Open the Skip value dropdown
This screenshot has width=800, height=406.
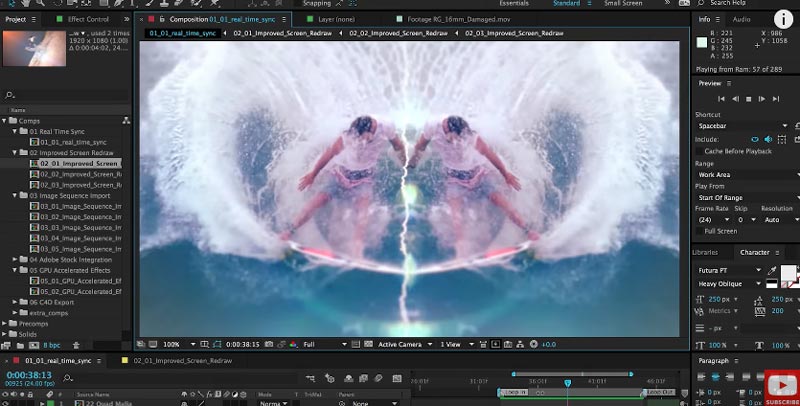click(746, 220)
